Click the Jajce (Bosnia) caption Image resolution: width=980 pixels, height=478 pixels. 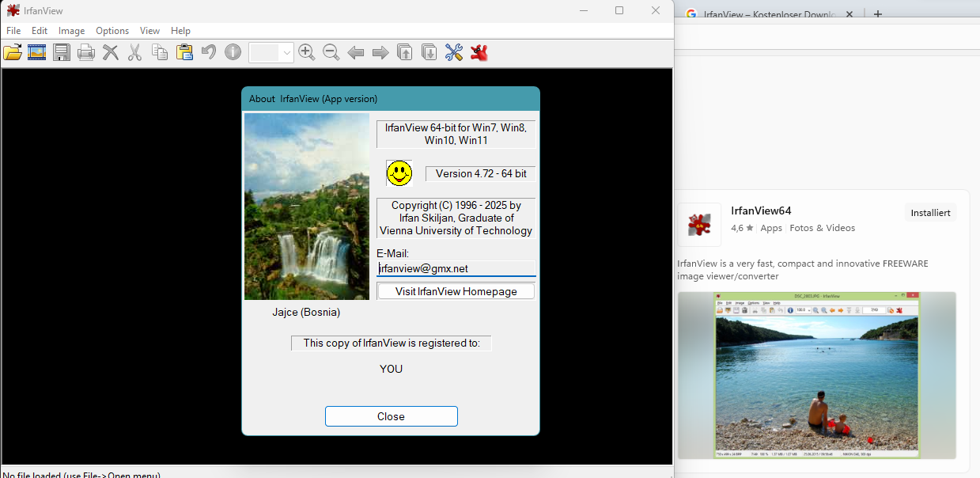coord(306,312)
